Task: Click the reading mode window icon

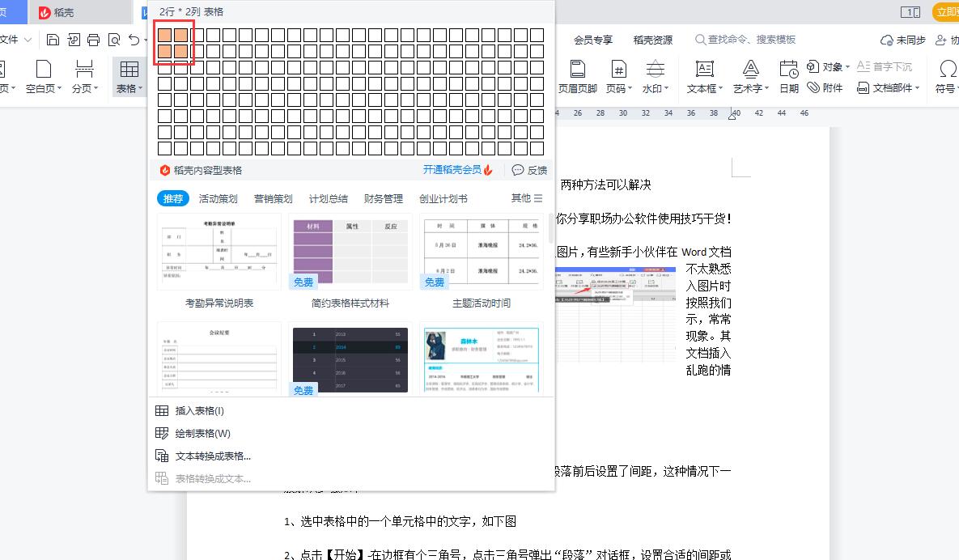Action: click(x=910, y=12)
